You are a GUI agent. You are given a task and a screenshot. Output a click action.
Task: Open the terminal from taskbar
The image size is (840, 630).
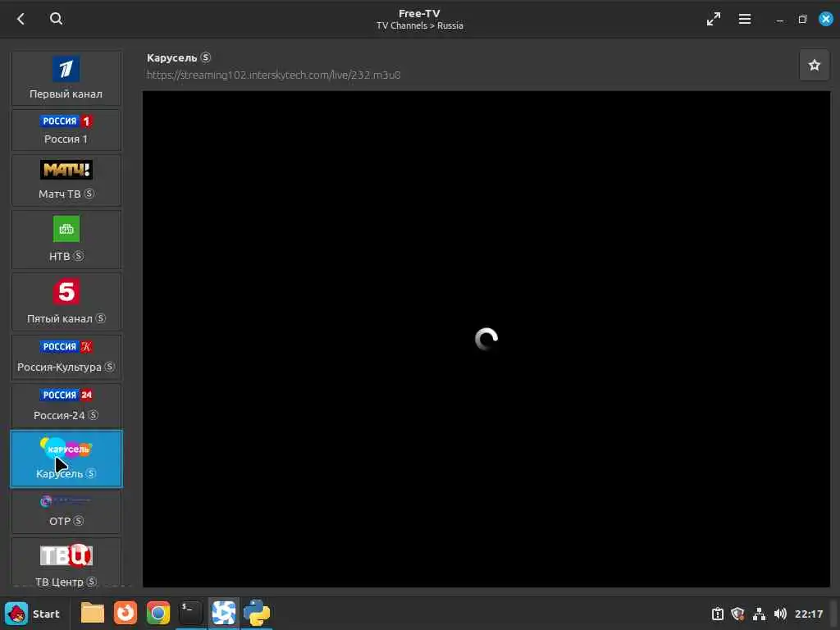tap(190, 613)
